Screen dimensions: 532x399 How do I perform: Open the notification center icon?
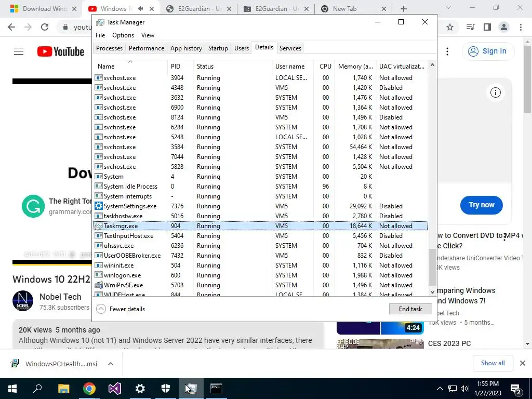pos(516,389)
